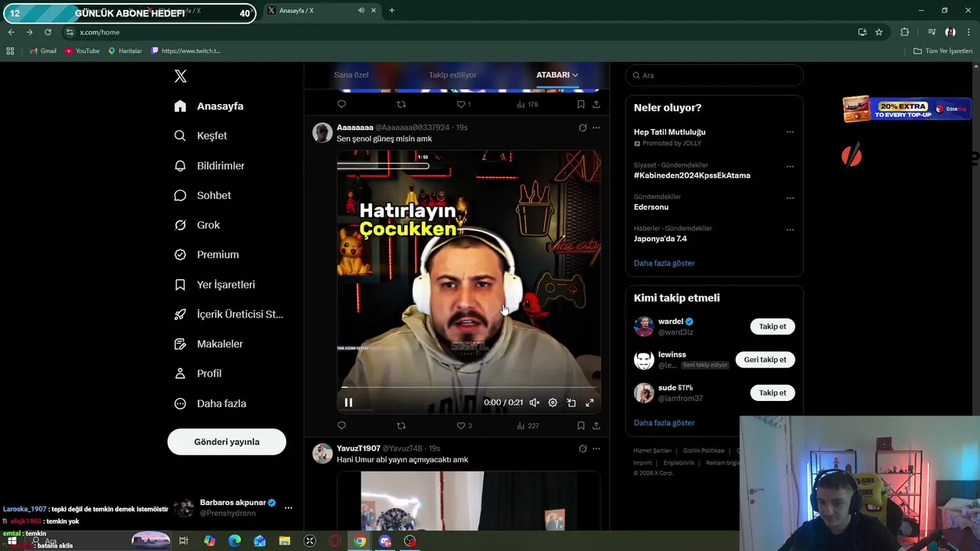Bookmark Aaaaaaaa's post
This screenshot has height=551, width=980.
click(x=580, y=425)
